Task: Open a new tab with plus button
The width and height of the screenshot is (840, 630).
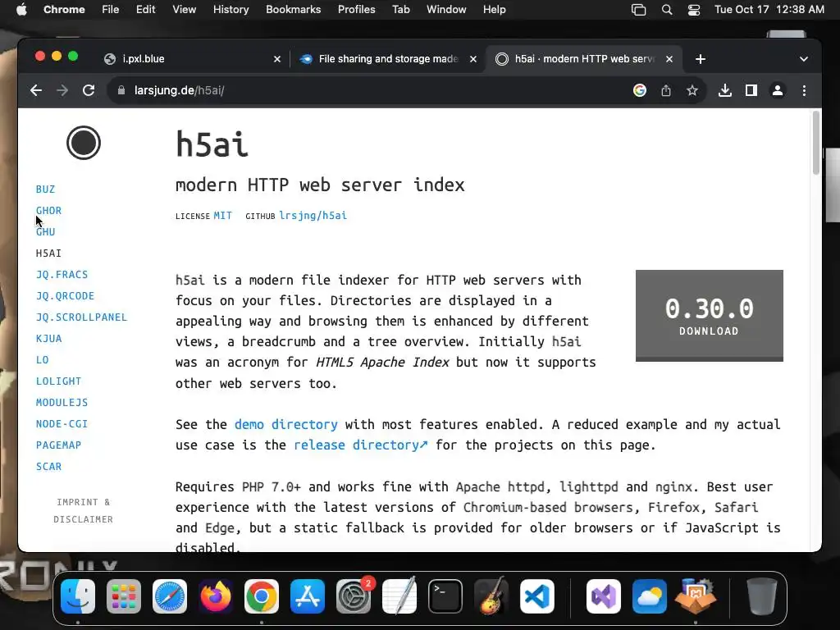Action: tap(701, 59)
